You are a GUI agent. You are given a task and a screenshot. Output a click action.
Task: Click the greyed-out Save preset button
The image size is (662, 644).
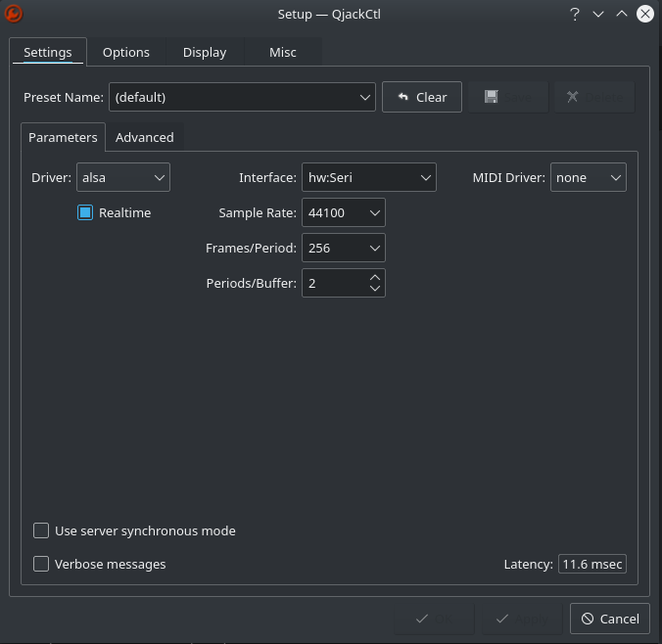508,97
